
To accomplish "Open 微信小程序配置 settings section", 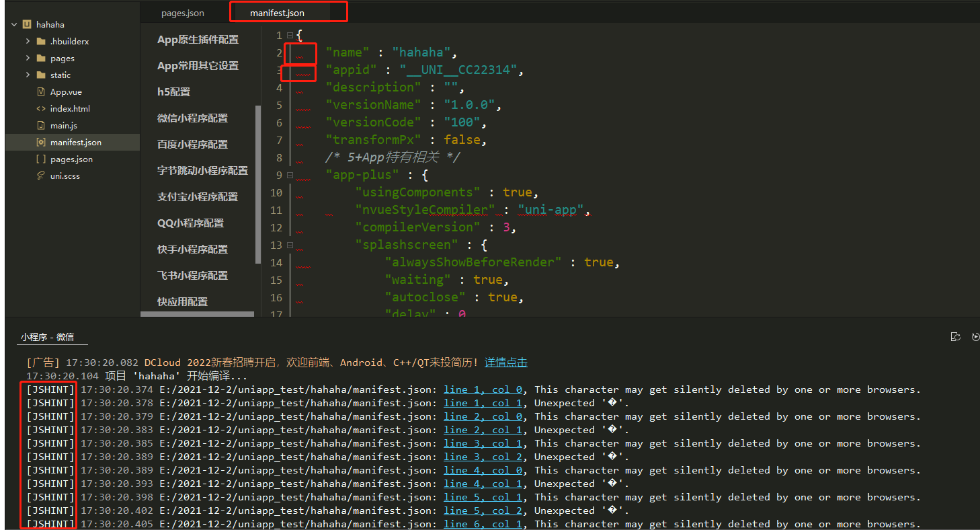I will (192, 118).
